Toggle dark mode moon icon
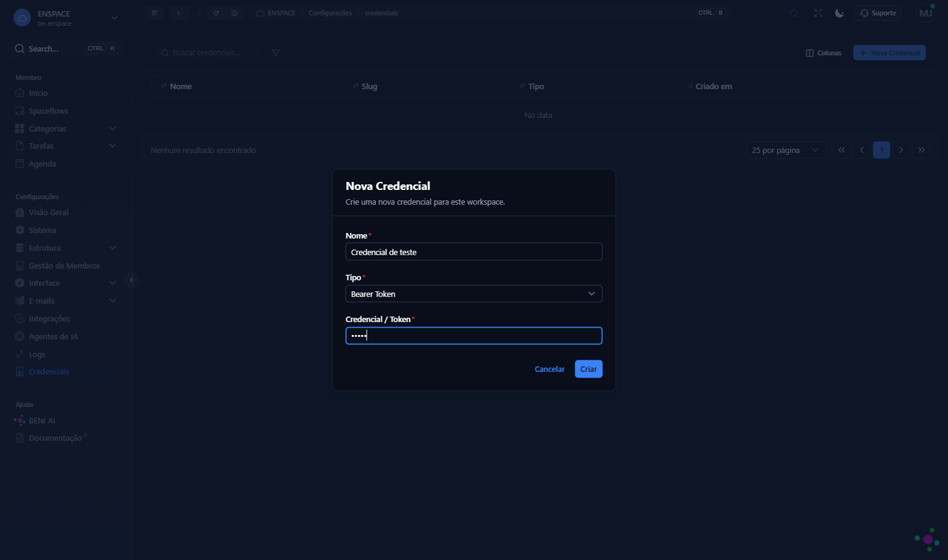948x560 pixels. [840, 13]
